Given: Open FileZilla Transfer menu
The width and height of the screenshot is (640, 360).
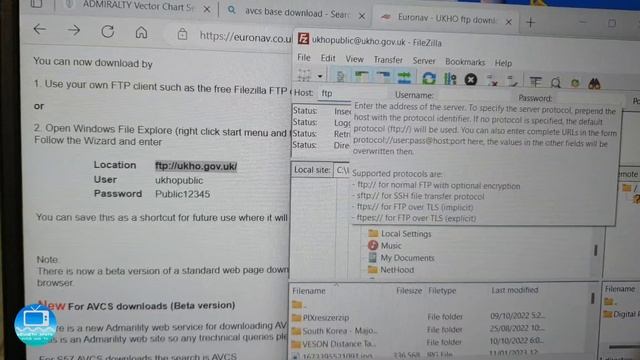Looking at the screenshot, I should pos(388,60).
